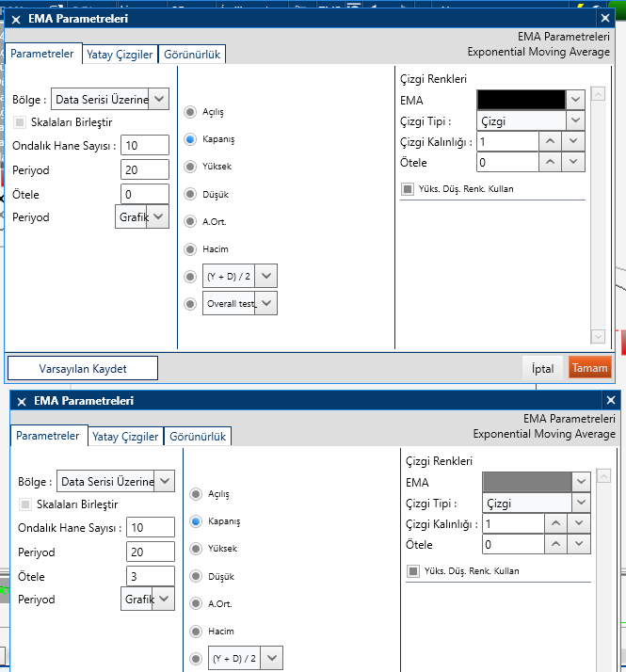Decrease Çizgi Kalınlığı with down arrow, upper dialog

coord(574,141)
